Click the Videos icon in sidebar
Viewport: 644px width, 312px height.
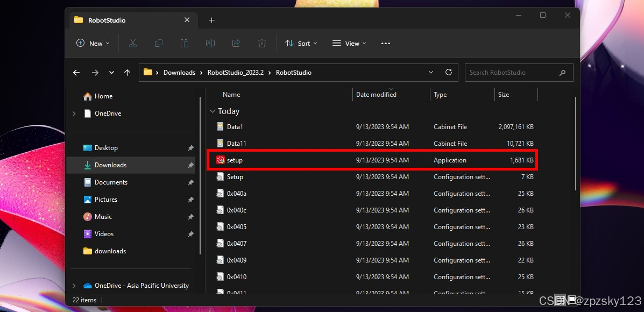(x=88, y=233)
